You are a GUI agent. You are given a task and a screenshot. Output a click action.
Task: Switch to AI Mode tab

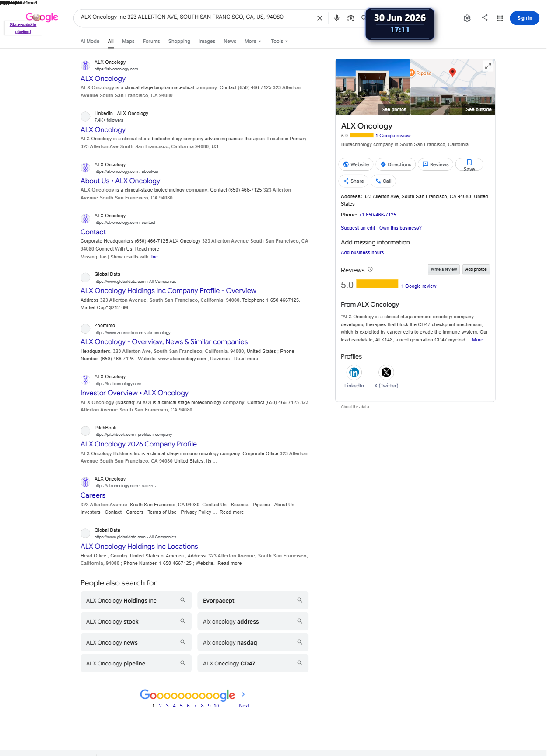[90, 41]
